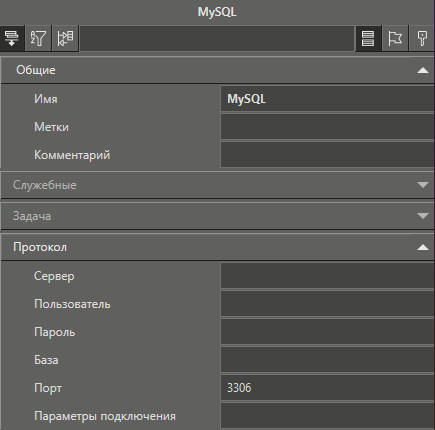Expand the Задача section arrow
Viewport: 435px width, 430px height.
coord(423,216)
